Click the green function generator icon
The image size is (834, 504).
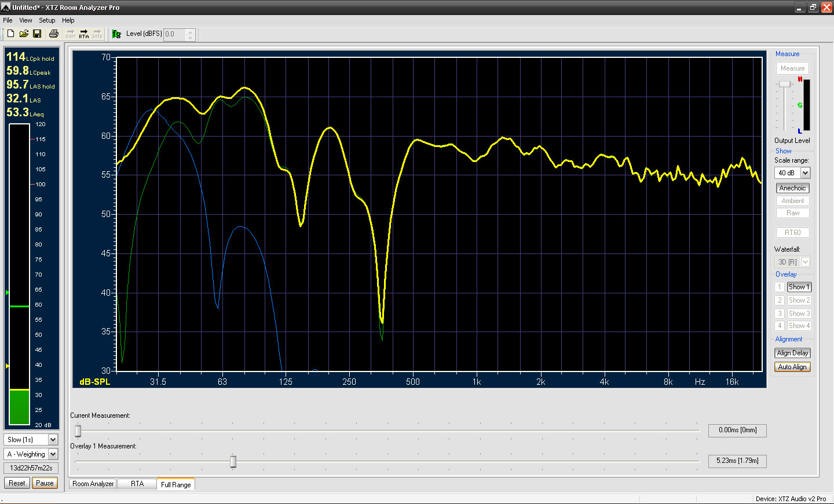click(116, 34)
